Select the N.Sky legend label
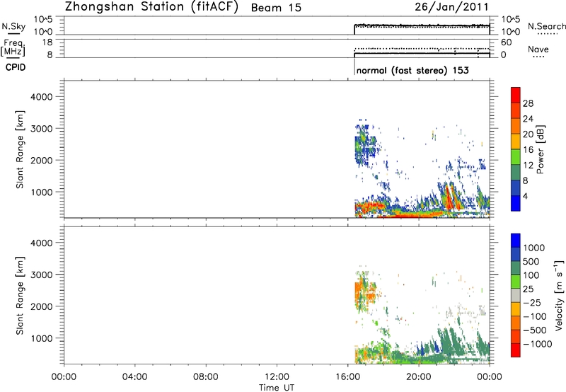This screenshot has height=392, width=566. point(13,26)
